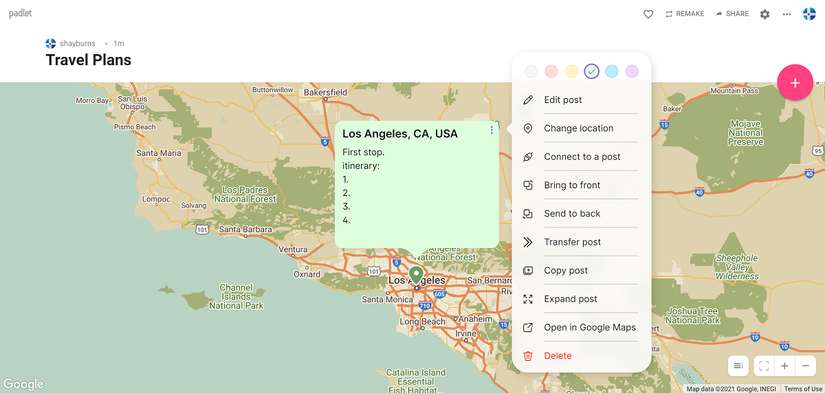This screenshot has width=825, height=393.
Task: Open the Terms of Use link
Action: (803, 389)
